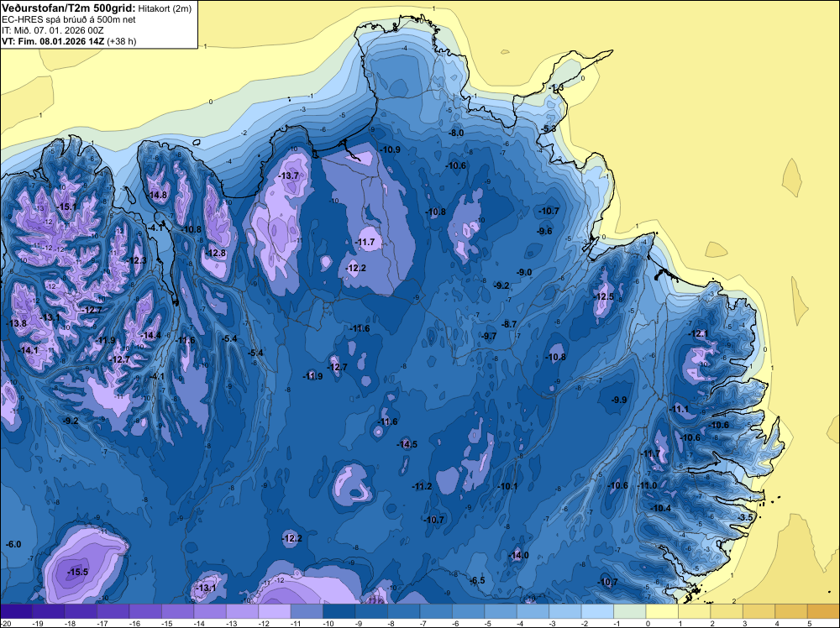Click the -1.3 temperature label
The width and height of the screenshot is (840, 628).
557,88
